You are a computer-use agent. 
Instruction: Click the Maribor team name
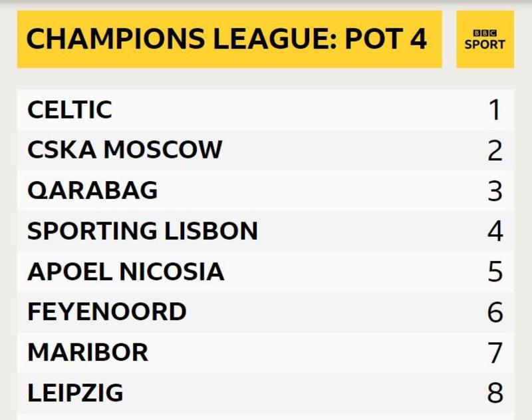point(88,352)
